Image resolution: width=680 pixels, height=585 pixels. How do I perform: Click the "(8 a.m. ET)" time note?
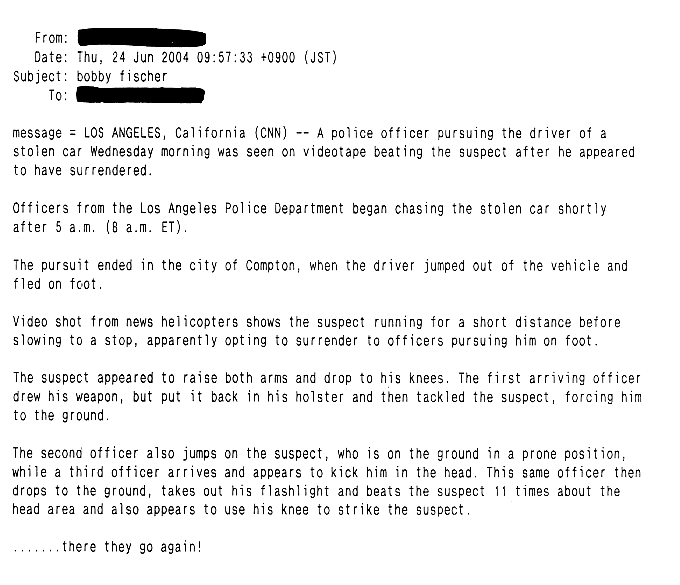point(147,228)
